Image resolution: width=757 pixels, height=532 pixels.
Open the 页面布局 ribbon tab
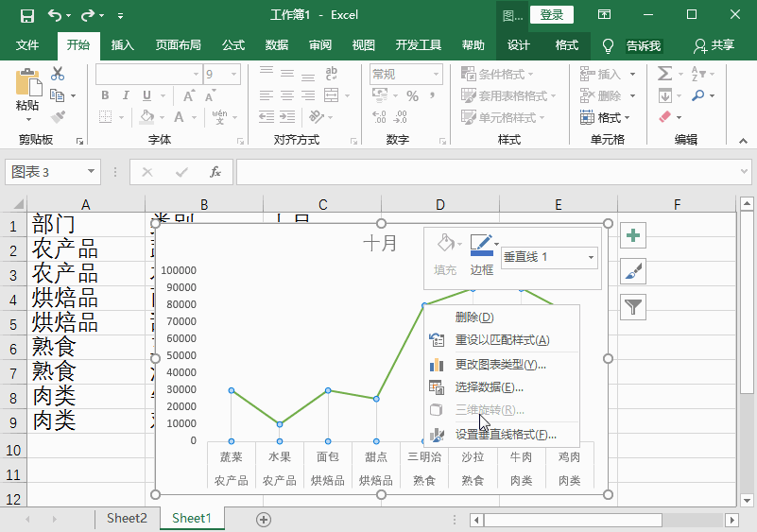[179, 45]
